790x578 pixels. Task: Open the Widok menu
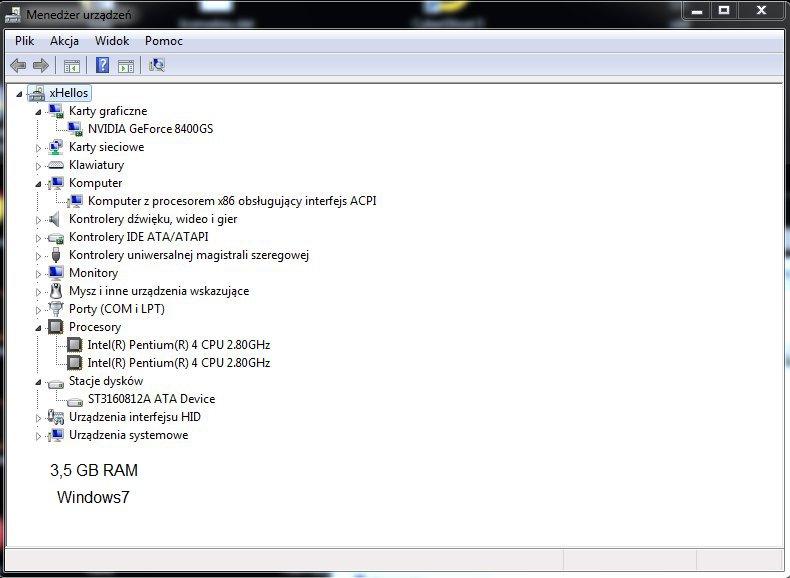(x=112, y=41)
